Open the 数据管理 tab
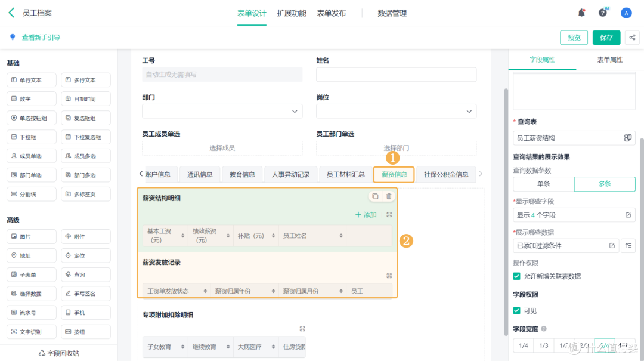The height and width of the screenshot is (361, 644). pos(392,13)
